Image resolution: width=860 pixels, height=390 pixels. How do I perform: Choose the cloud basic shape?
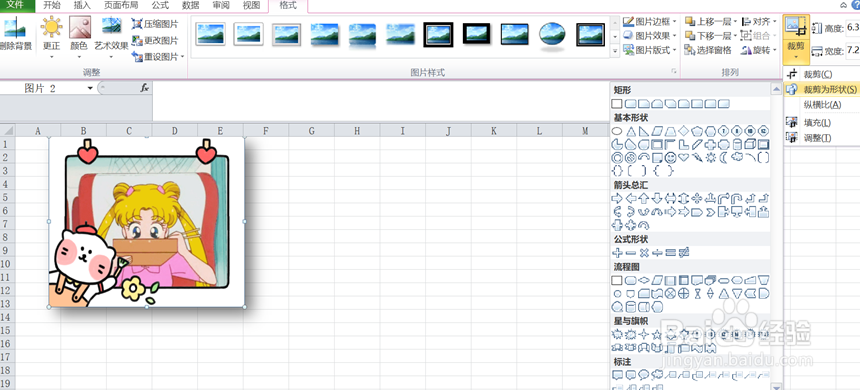tap(737, 157)
